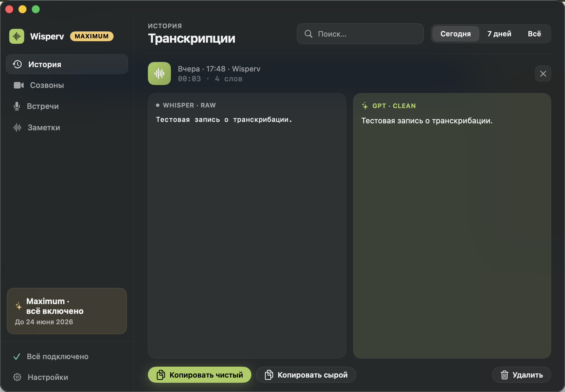The height and width of the screenshot is (392, 565).
Task: Click the Копировать сырой button
Action: coord(306,375)
